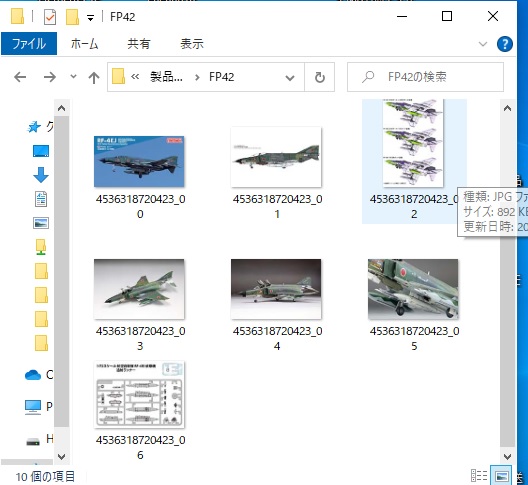
Task: Select thumbnail 4536318720423_03 model photo
Action: 139,289
